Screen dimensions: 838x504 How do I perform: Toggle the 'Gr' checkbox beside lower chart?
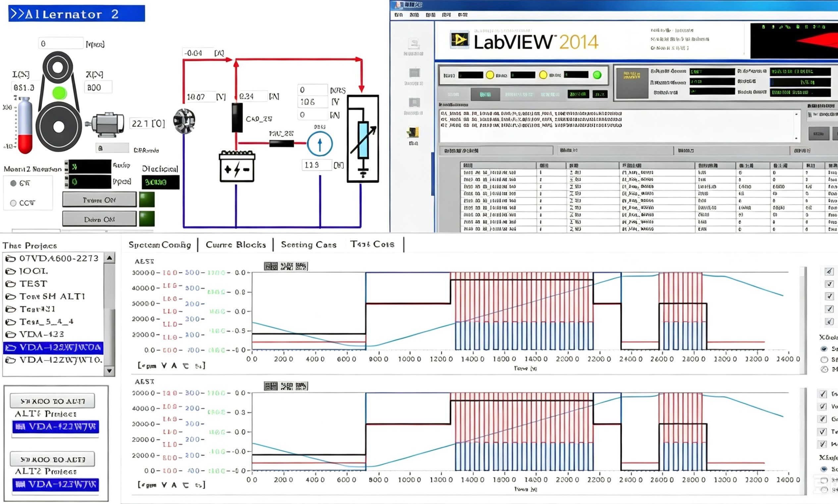823,419
